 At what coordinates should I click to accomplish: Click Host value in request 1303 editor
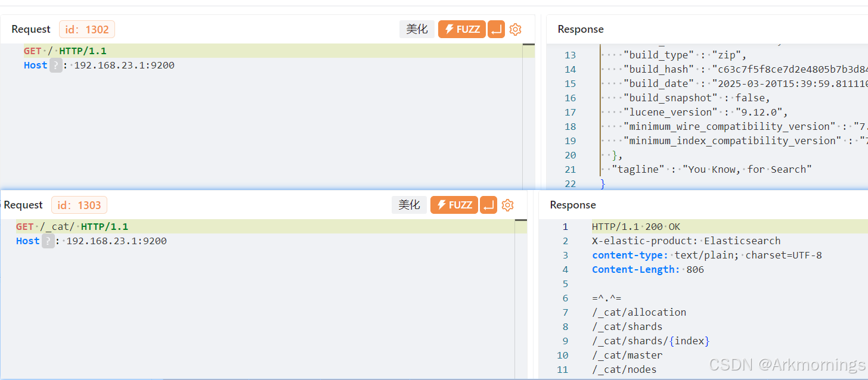[116, 241]
